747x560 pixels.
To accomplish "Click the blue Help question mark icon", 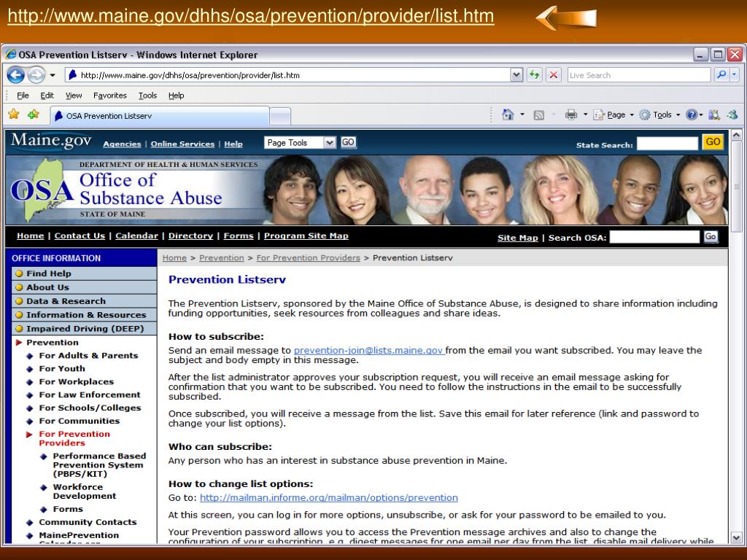I will [x=692, y=114].
